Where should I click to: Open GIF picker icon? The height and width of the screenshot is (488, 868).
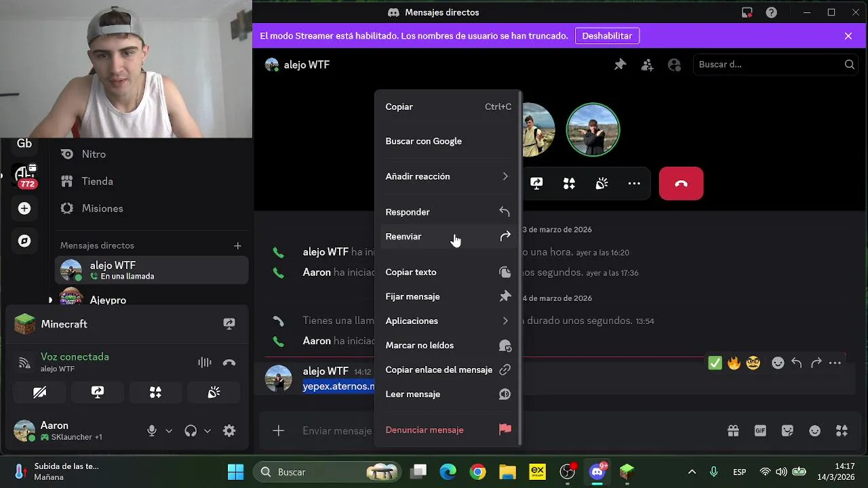click(760, 430)
